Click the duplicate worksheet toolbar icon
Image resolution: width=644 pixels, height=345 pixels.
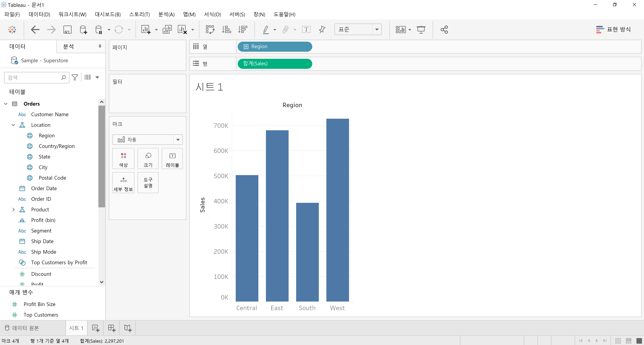pyautogui.click(x=167, y=30)
